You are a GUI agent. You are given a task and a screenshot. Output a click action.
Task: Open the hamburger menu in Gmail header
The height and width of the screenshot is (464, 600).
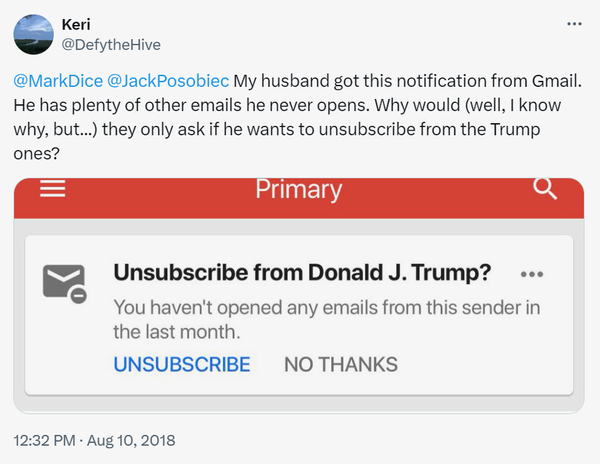(52, 188)
